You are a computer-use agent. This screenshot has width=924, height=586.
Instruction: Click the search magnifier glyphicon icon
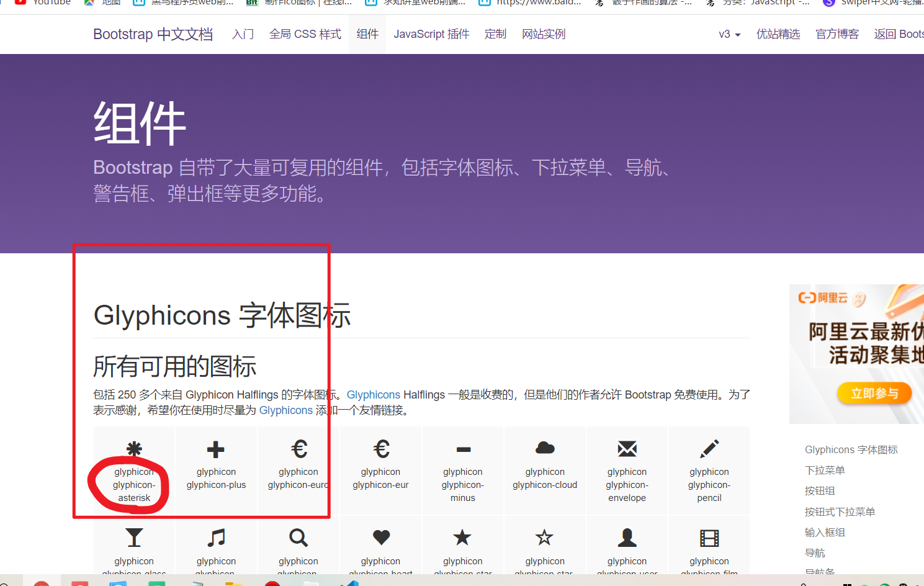coord(298,538)
